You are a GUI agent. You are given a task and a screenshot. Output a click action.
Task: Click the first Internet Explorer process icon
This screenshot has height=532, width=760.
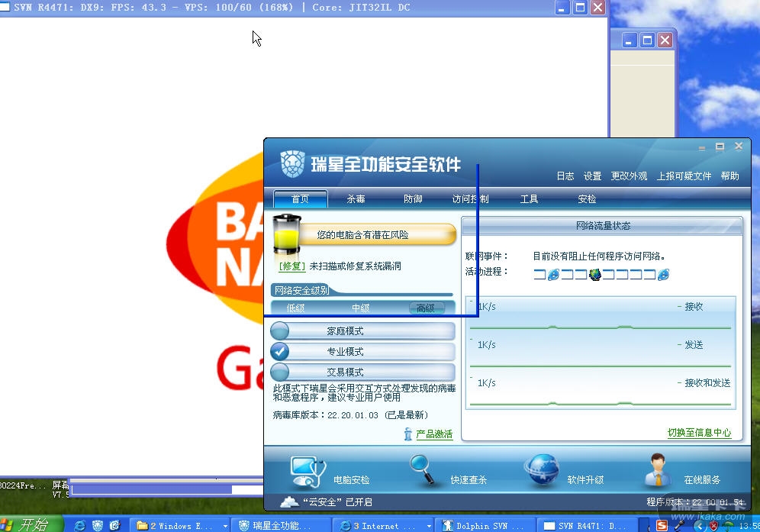point(553,275)
